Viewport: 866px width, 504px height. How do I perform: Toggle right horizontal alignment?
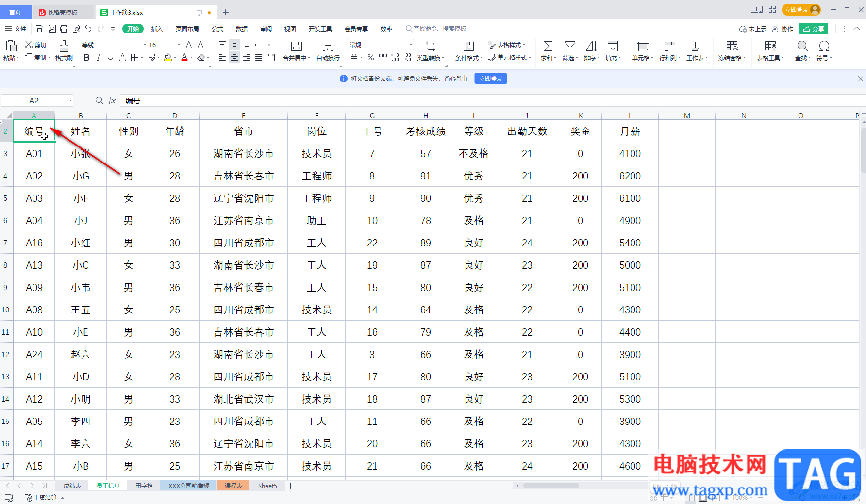(247, 57)
